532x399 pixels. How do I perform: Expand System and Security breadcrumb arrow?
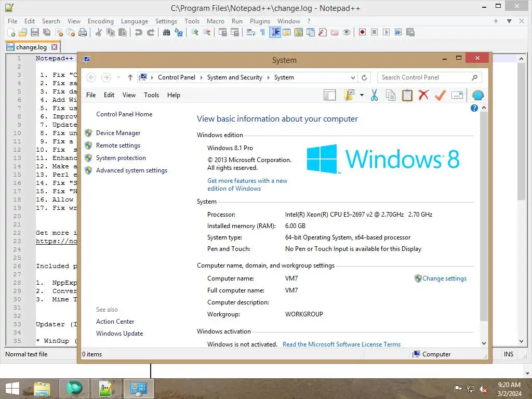tap(269, 78)
